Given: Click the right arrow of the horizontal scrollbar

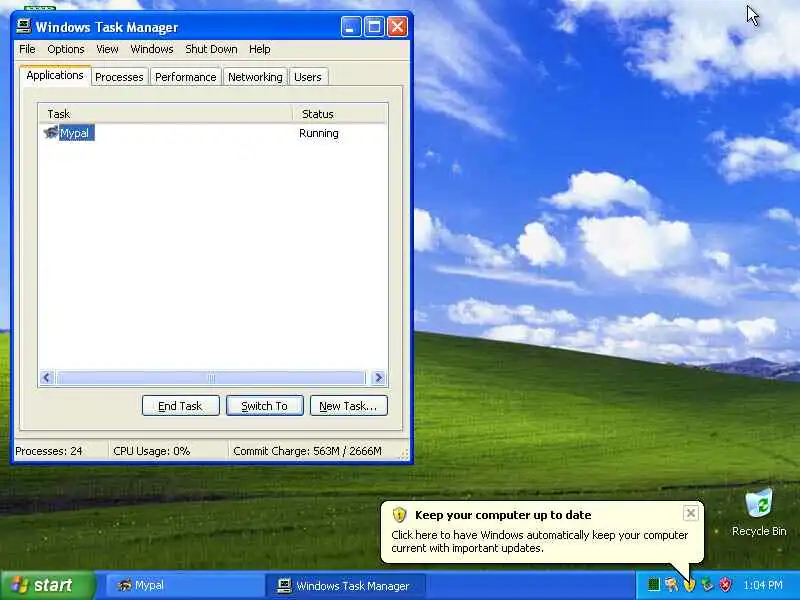Looking at the screenshot, I should click(379, 378).
